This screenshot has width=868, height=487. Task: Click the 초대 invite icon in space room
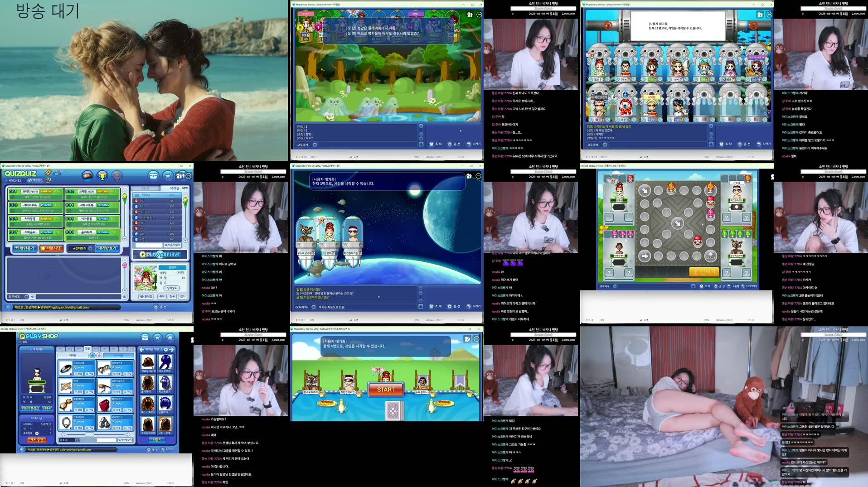coord(436,306)
